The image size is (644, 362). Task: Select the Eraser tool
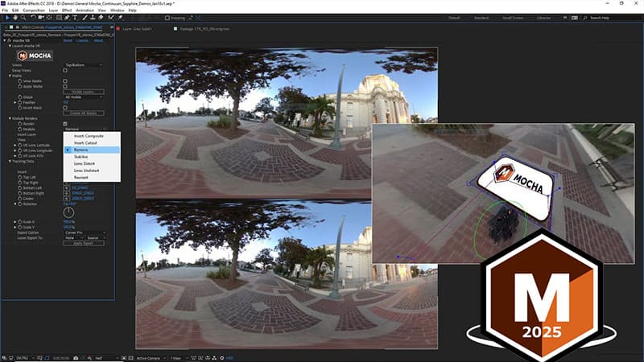click(101, 18)
